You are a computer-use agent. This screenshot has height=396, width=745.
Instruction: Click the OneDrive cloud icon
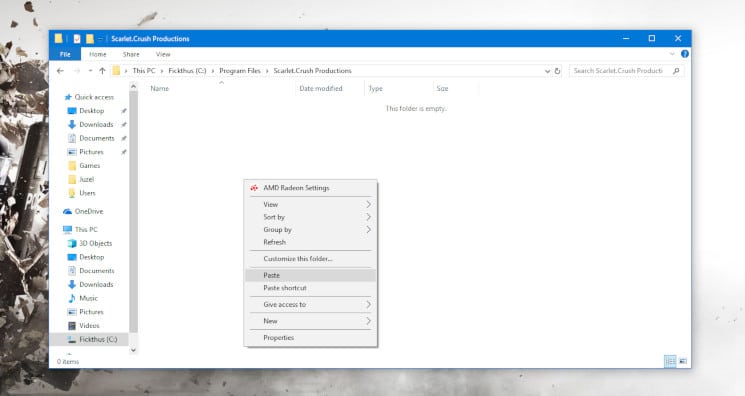(67, 212)
